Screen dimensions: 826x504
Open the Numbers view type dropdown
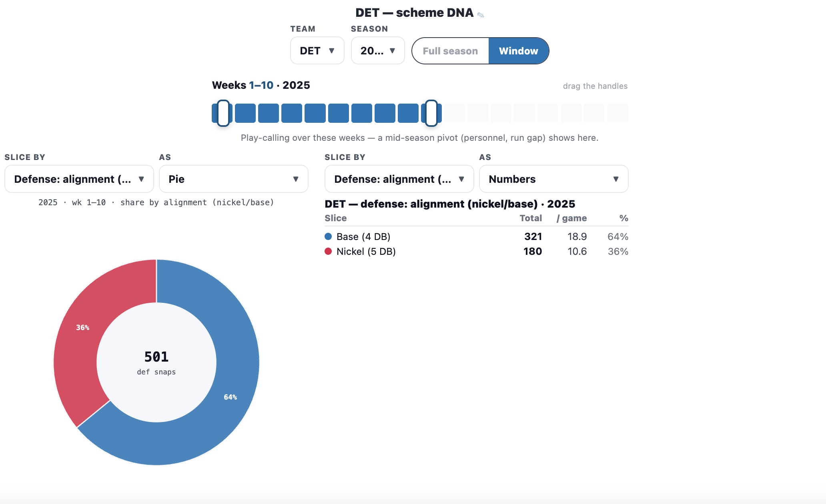coord(554,179)
